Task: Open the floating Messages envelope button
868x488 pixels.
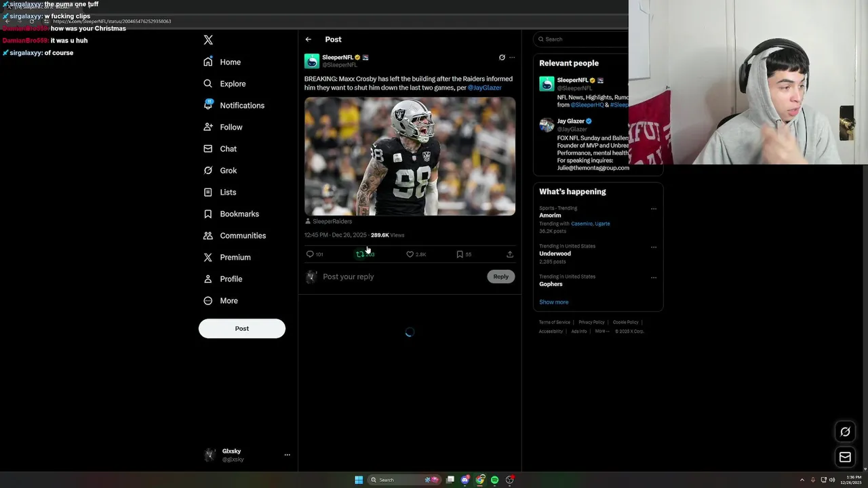Action: (x=845, y=457)
